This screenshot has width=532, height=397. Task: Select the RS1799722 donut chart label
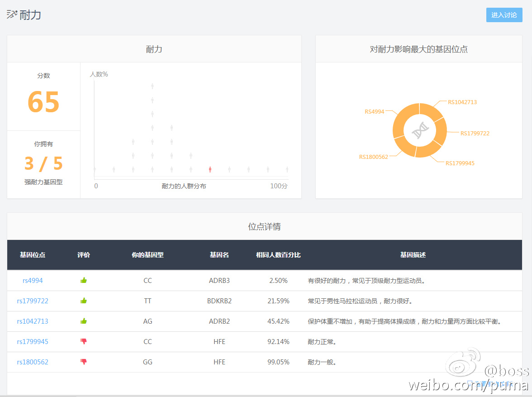[475, 134]
